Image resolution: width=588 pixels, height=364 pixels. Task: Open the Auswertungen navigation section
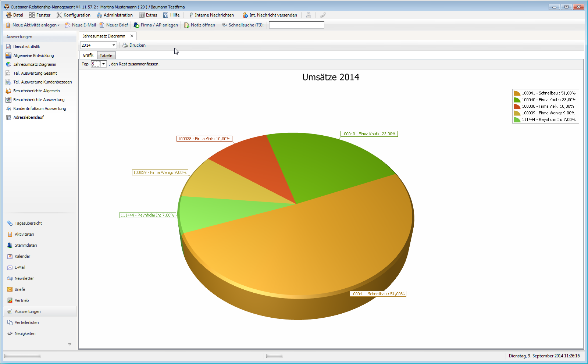pos(40,311)
